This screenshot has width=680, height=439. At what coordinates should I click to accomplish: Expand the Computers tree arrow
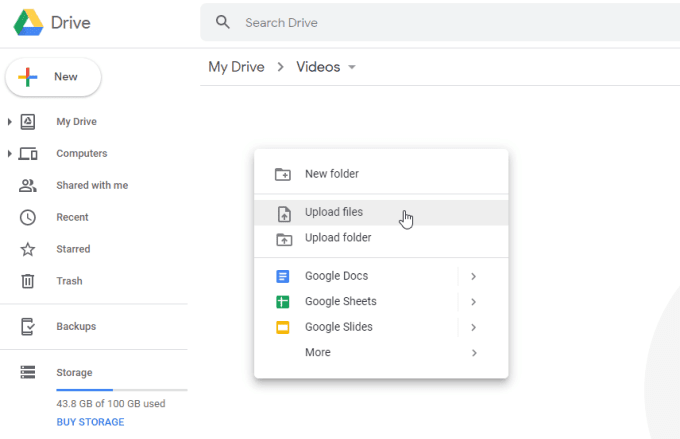10,154
